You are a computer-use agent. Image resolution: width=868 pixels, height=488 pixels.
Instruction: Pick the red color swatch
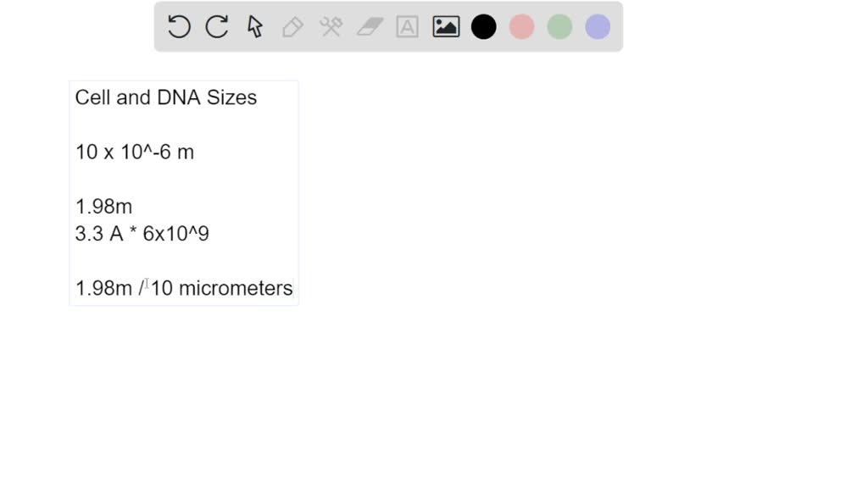coord(521,27)
